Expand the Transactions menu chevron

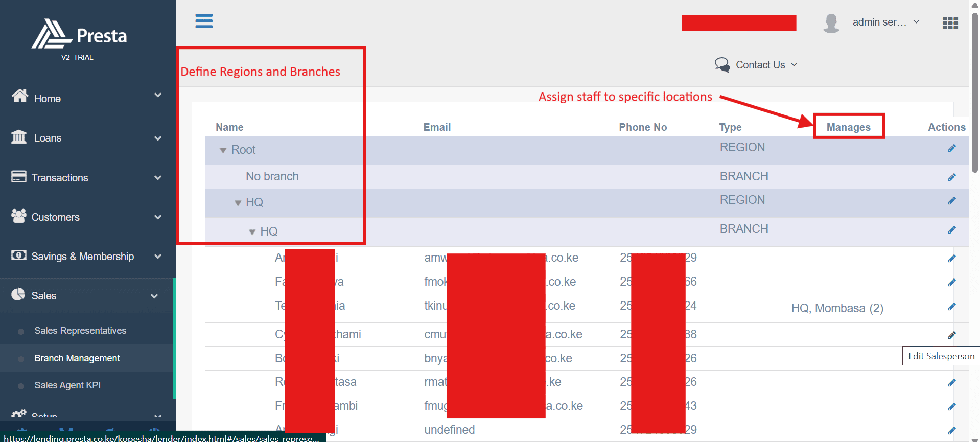pyautogui.click(x=158, y=178)
